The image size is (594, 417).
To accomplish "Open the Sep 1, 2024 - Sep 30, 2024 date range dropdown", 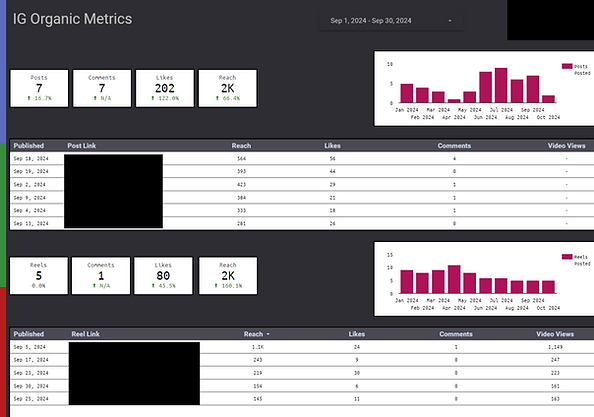I will [x=391, y=21].
